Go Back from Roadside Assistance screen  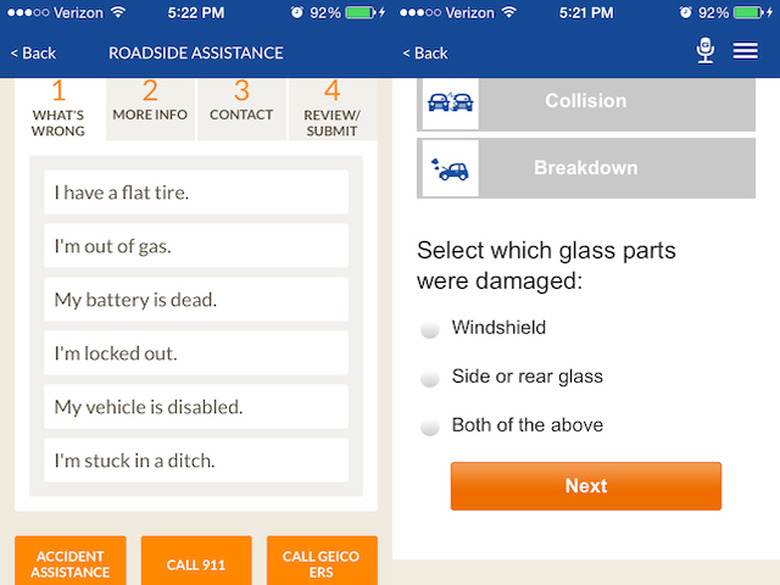coord(33,53)
